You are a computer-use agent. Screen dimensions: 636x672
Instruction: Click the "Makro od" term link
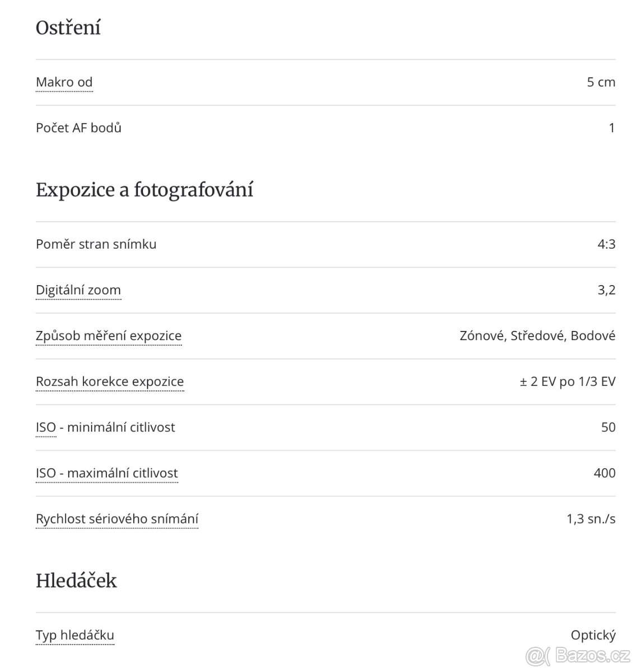[64, 82]
